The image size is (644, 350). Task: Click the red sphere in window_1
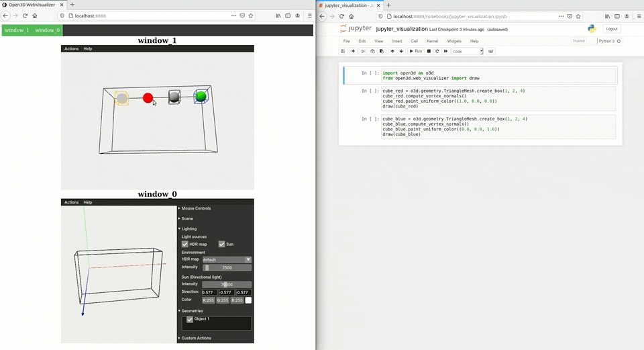tap(148, 98)
